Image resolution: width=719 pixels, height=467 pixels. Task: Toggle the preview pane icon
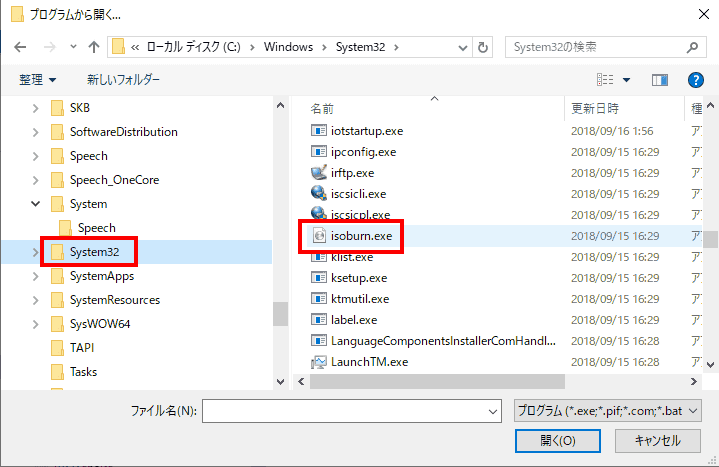[659, 80]
